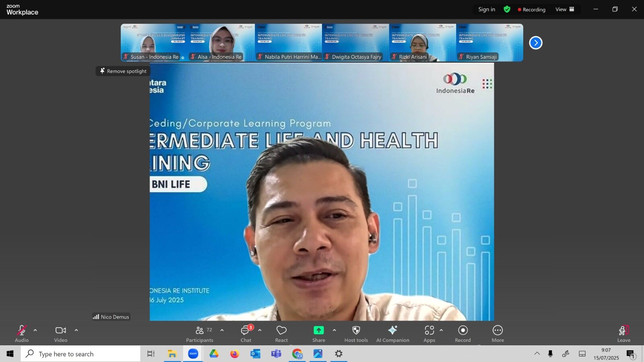Select Riyan Samiaji thumbnail
The width and height of the screenshot is (644, 362).
(489, 43)
